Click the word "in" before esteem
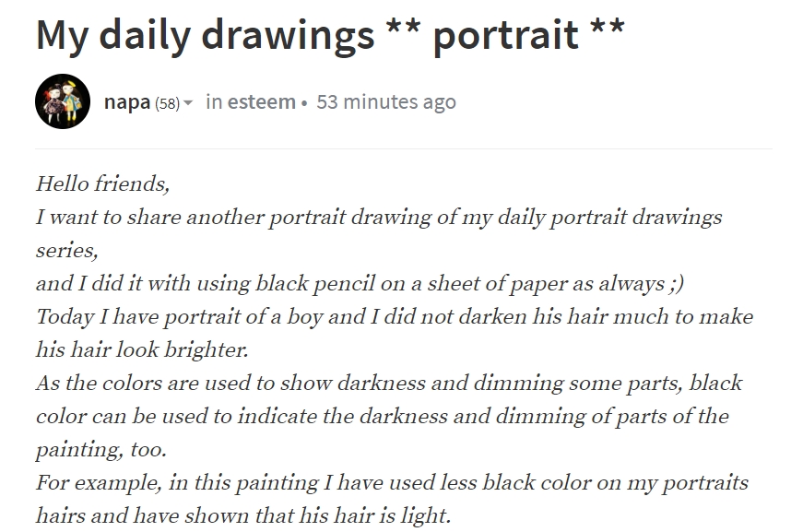 click(x=214, y=101)
